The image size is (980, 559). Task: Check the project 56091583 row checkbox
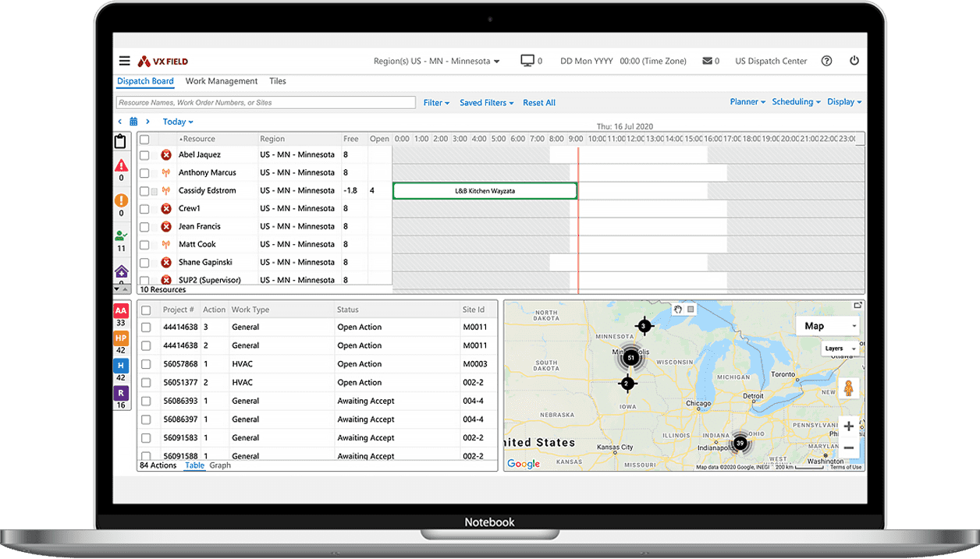pos(146,438)
